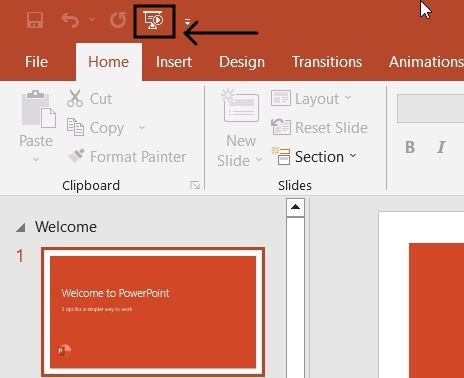Switch to the Home tab

tap(109, 62)
